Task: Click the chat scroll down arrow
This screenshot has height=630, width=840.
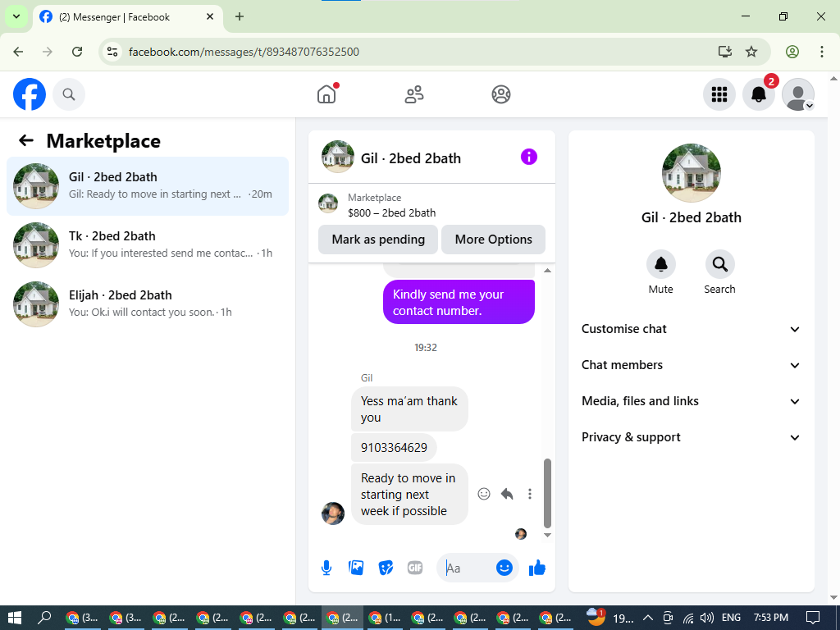Action: [x=547, y=535]
